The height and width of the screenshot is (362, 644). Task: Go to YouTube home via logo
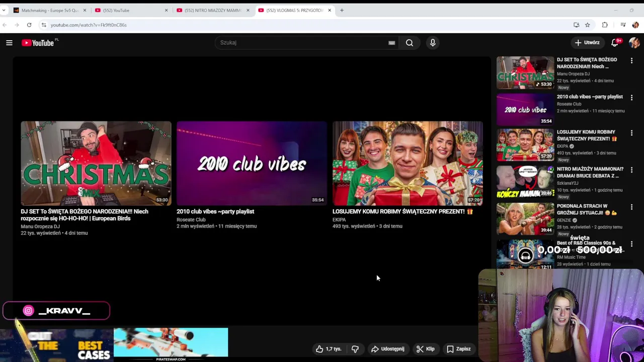point(38,43)
